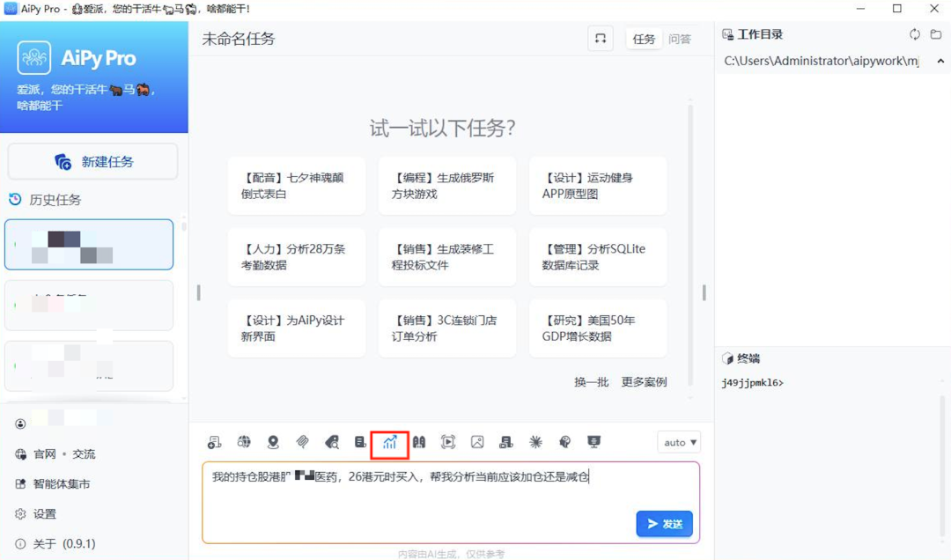Viewport: 951px width, 560px height.
Task: Click the document-plus icon in input toolbar
Action: coord(214,442)
